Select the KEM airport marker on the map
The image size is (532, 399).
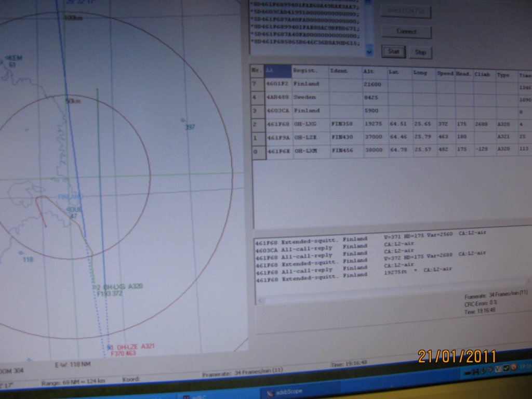click(7, 58)
